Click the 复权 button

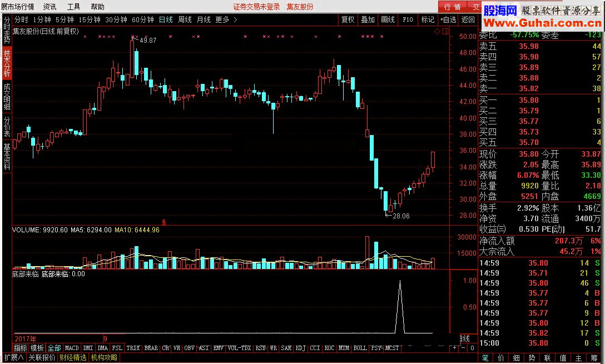tap(348, 19)
